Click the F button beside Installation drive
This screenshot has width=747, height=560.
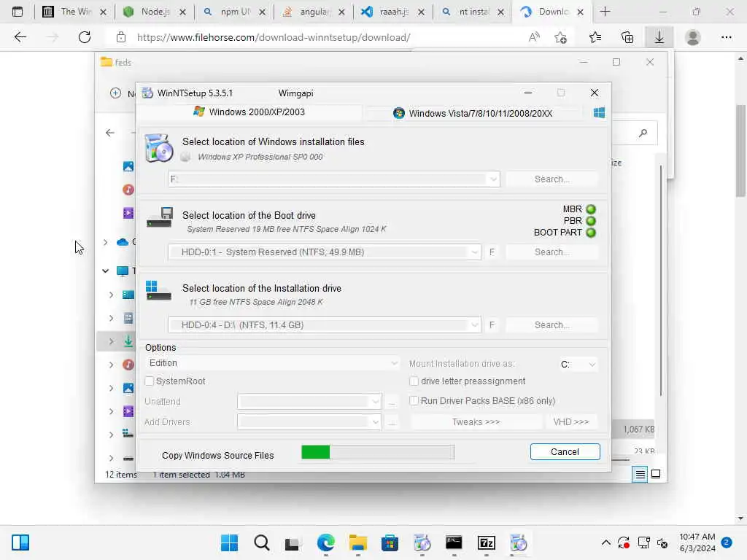pos(492,324)
